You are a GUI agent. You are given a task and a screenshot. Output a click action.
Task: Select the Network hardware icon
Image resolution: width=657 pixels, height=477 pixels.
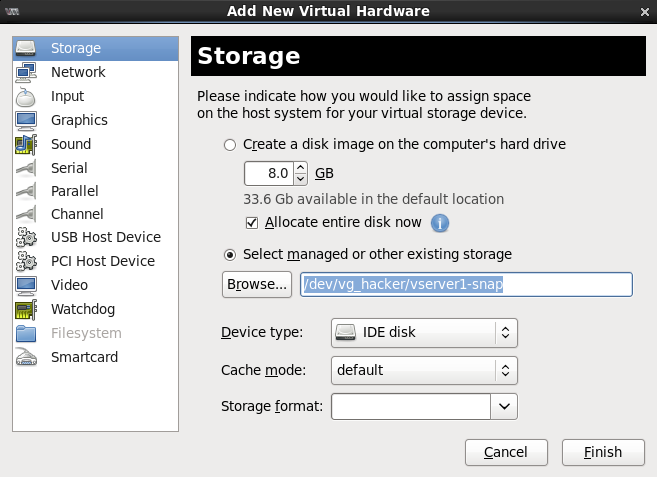tap(26, 72)
